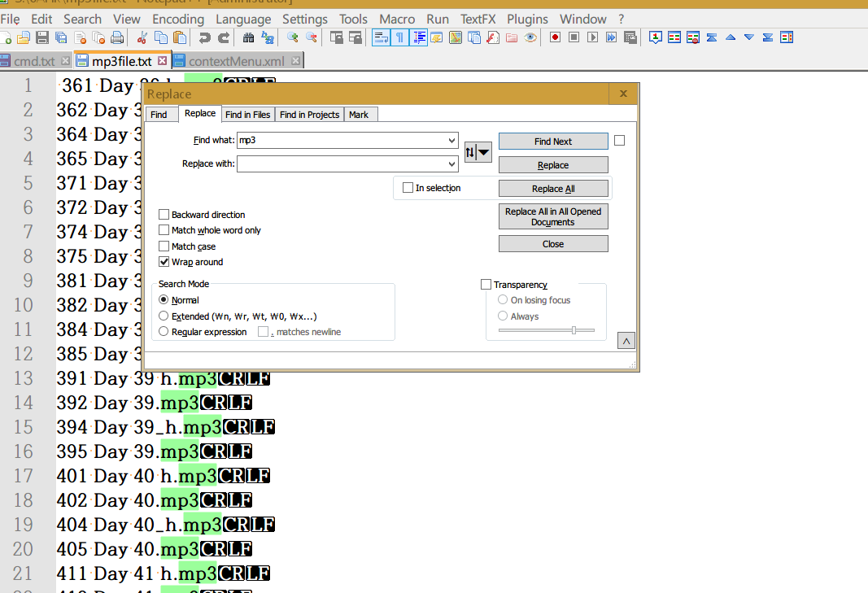This screenshot has height=593, width=868.
Task: Click the Save Recorded Macro icon
Action: 630,37
